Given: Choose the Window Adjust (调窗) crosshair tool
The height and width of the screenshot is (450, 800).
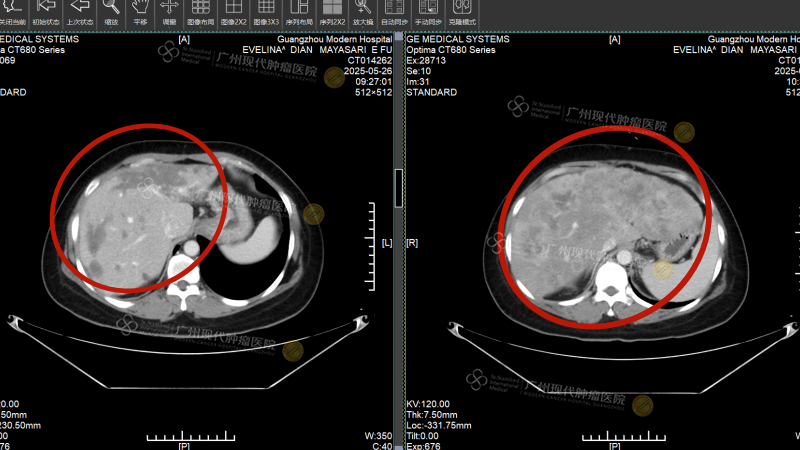Looking at the screenshot, I should 169,10.
